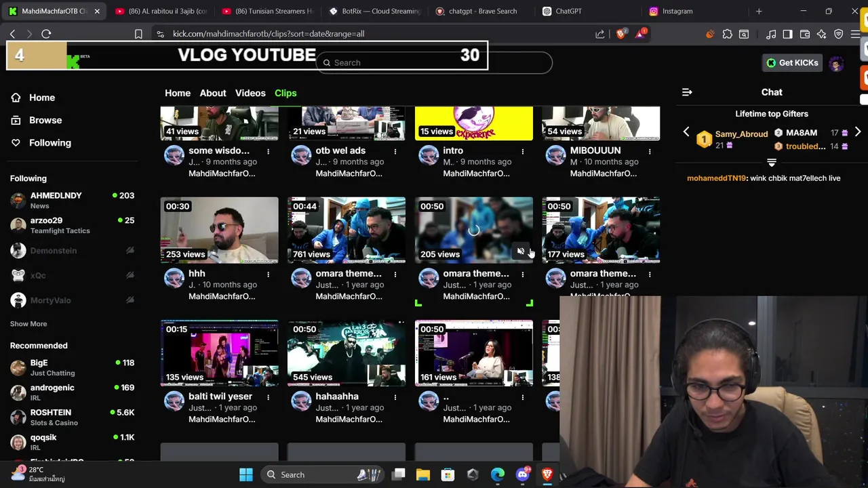868x488 pixels.
Task: Click the browser address bar URL
Action: (269, 34)
